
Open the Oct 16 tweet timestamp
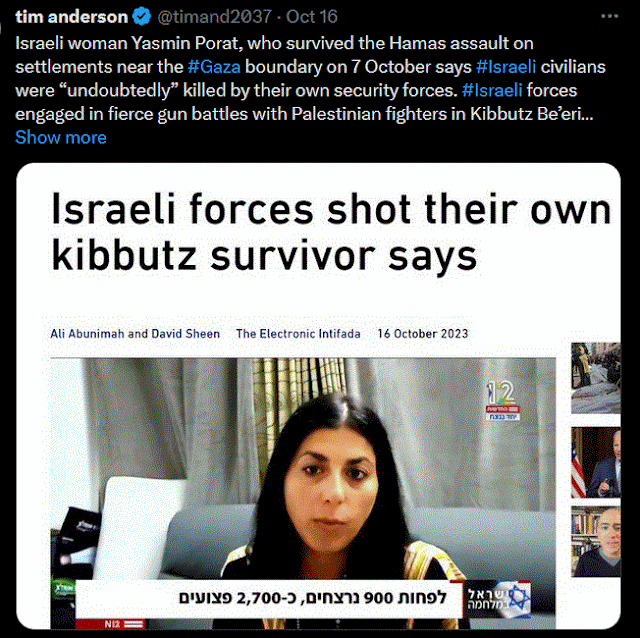312,17
